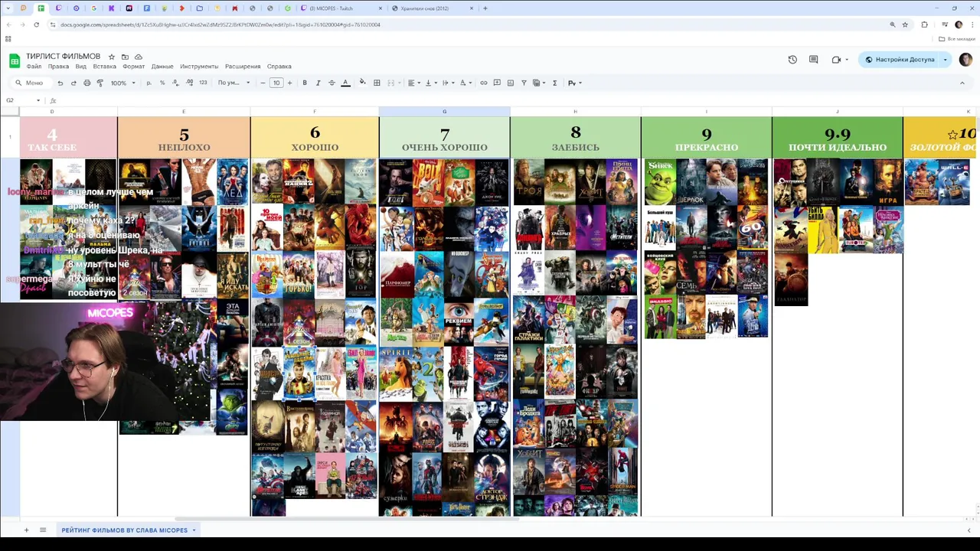Bookmark this page with star icon

click(905, 24)
